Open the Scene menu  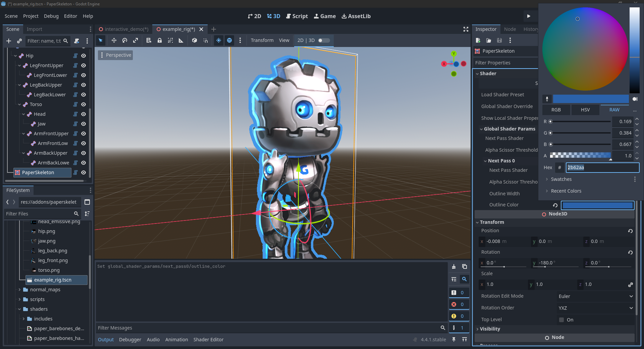[11, 16]
